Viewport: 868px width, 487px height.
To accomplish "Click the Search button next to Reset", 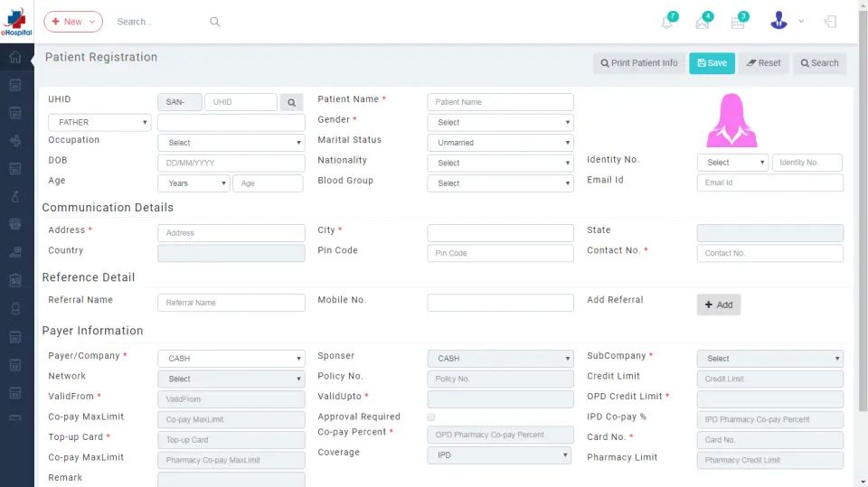I will [819, 63].
